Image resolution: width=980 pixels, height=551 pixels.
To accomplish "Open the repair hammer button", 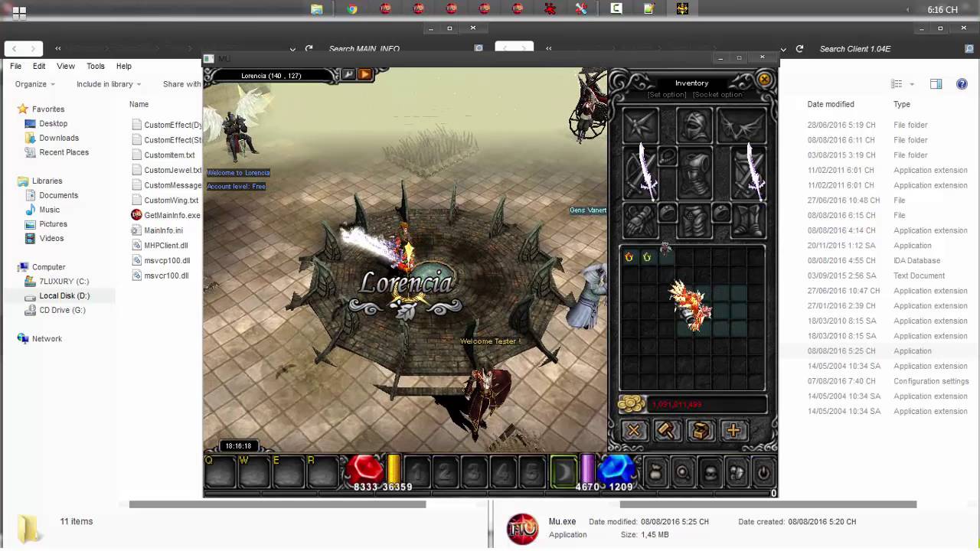I will (667, 431).
